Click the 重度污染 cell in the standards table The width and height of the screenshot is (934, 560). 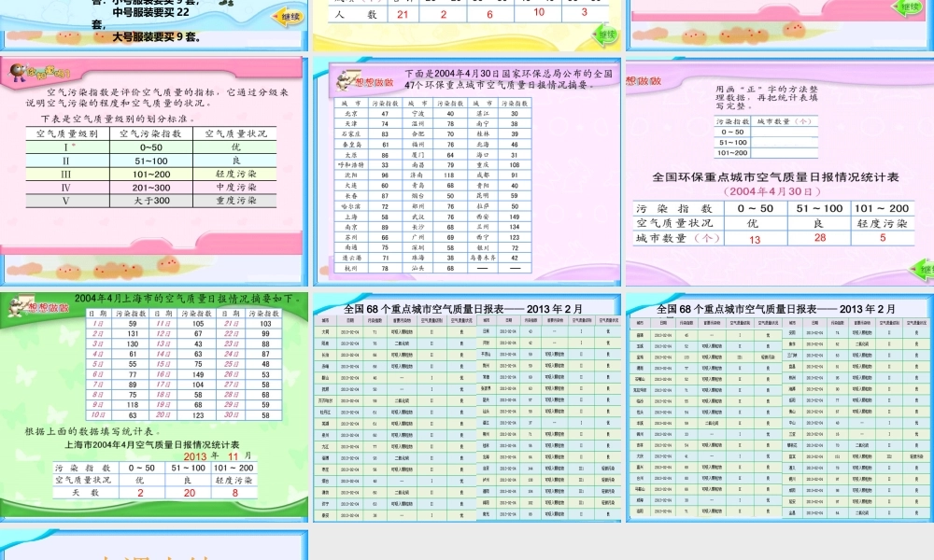point(236,201)
